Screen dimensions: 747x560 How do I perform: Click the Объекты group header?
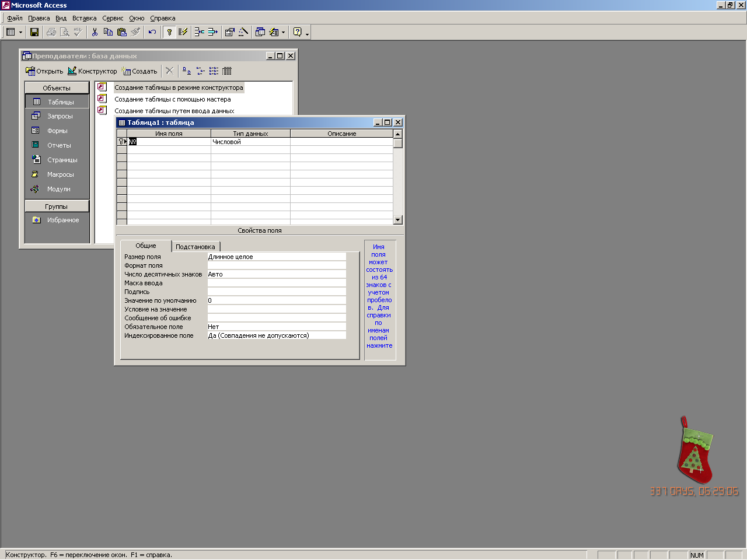pos(57,88)
